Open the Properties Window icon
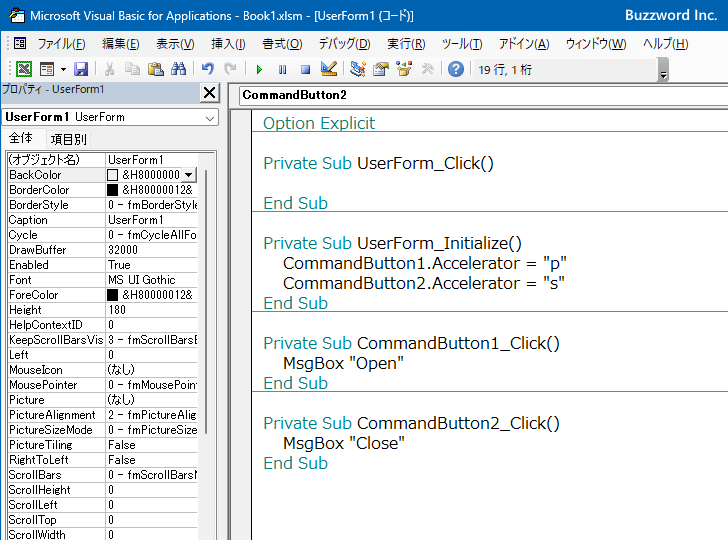Image resolution: width=728 pixels, height=540 pixels. (x=381, y=69)
